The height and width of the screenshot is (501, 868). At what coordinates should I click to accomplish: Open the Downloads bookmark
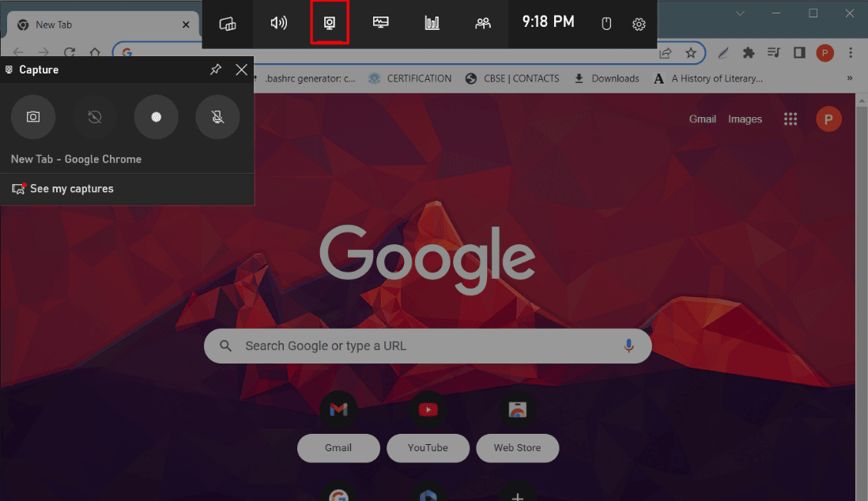pos(606,78)
